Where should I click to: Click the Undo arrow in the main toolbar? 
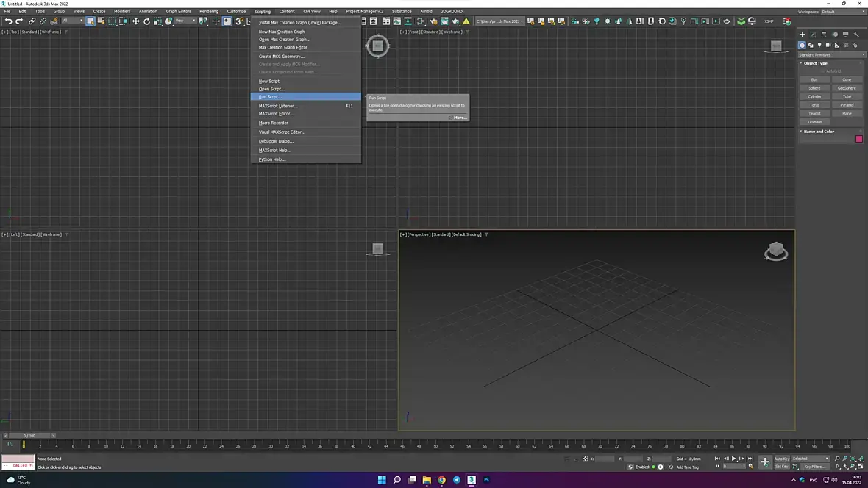click(8, 21)
